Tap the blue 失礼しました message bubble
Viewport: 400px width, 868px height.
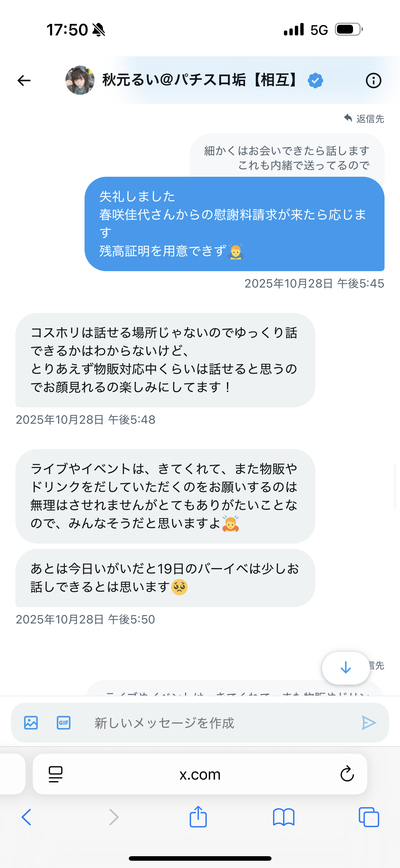point(234,224)
